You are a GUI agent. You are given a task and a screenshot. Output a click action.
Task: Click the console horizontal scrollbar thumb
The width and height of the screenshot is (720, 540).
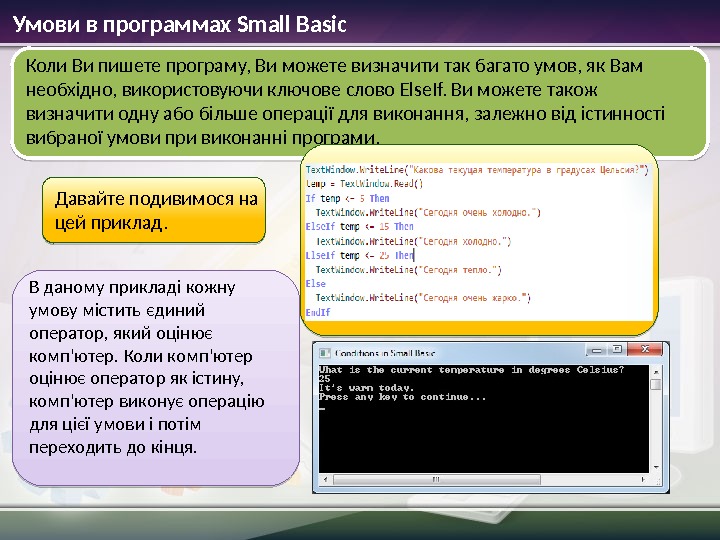437,479
